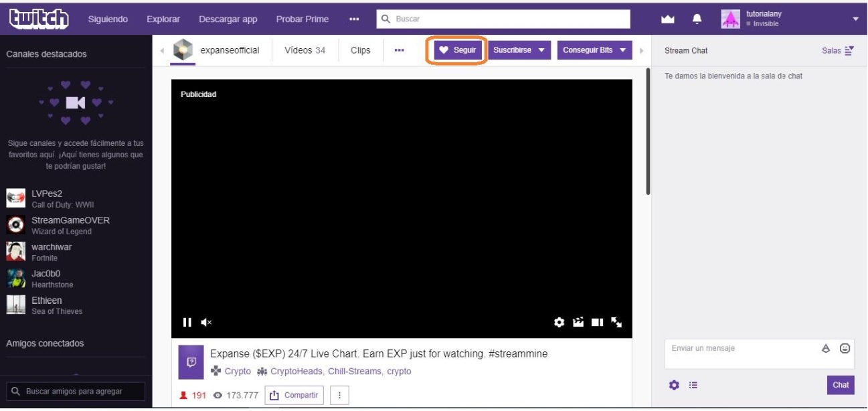
Task: Open the stream options vertical dots
Action: [x=339, y=395]
